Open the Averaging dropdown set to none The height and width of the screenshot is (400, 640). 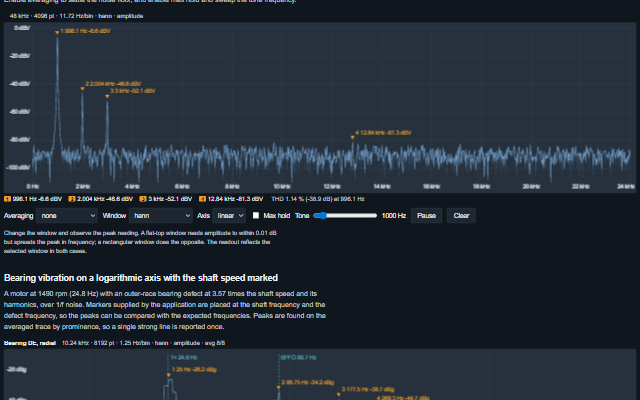point(67,216)
